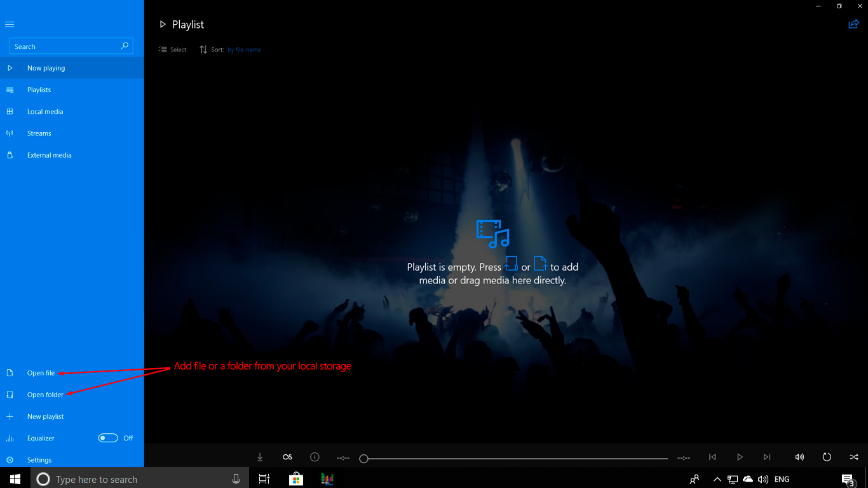The image size is (868, 488).
Task: Share the current playlist
Action: (x=853, y=24)
